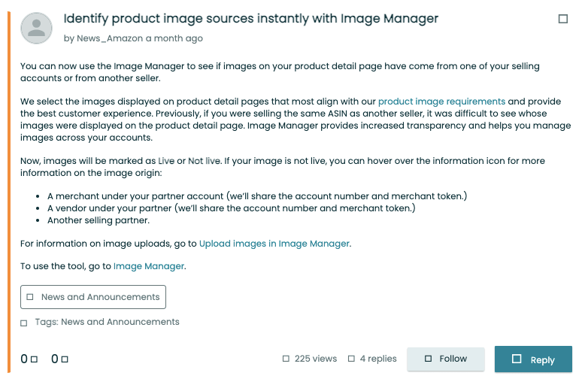Click the icon before 4 replies
The image size is (588, 385).
351,359
